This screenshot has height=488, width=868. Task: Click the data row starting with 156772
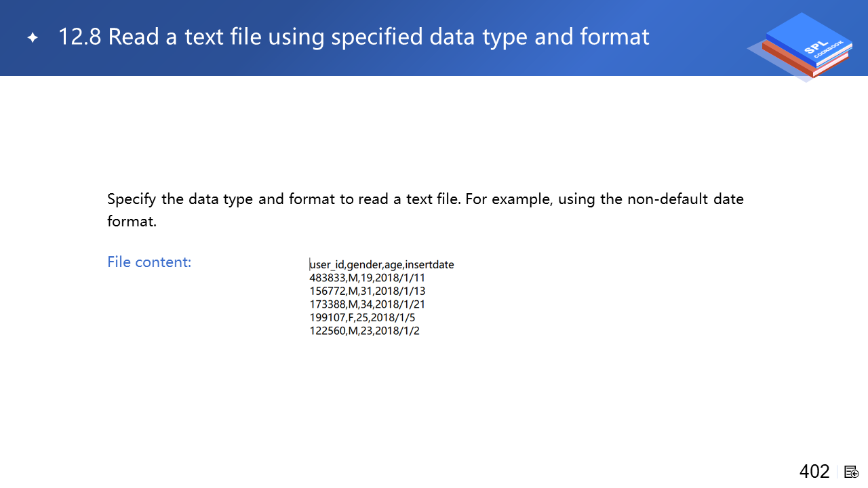tap(367, 291)
